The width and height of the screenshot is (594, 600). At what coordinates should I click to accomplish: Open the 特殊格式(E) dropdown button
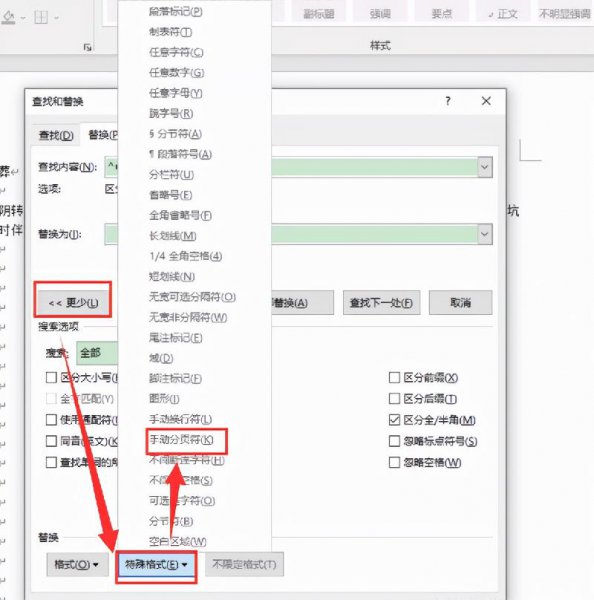[156, 564]
